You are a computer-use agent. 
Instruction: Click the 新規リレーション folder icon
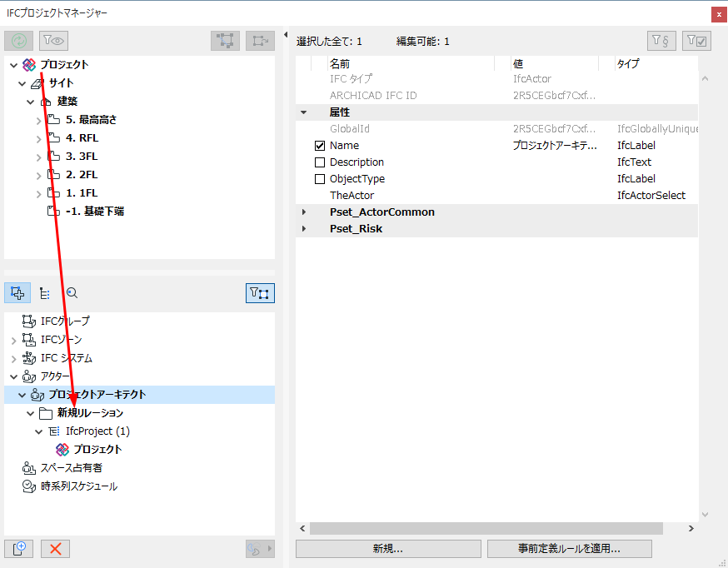[46, 413]
